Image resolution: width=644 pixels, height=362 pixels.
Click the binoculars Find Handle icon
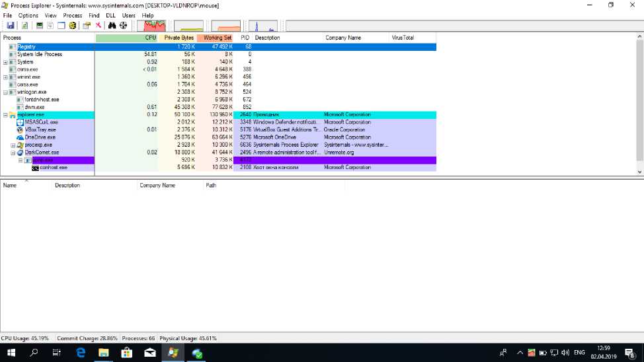coord(112,26)
